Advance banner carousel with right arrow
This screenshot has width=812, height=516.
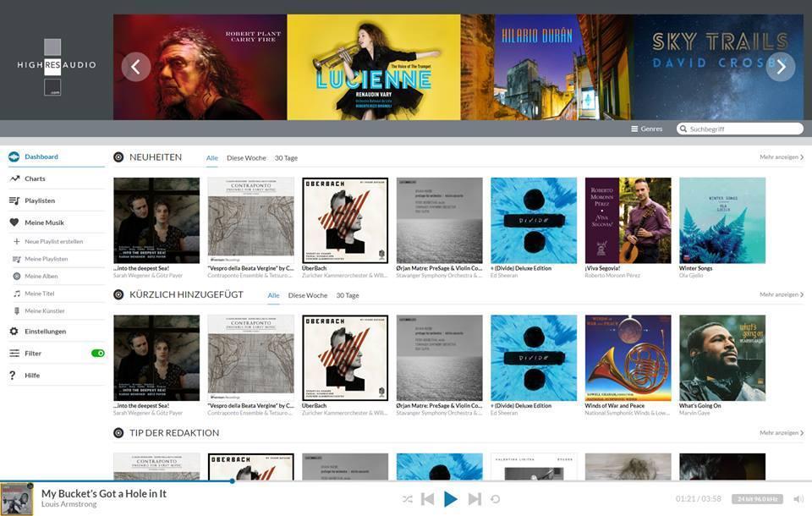780,67
